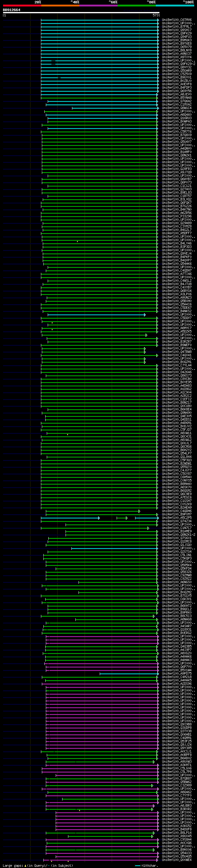Select UniRef100_A7EGC6 entry
This screenshot has width=197, height=868.
click(176, 497)
